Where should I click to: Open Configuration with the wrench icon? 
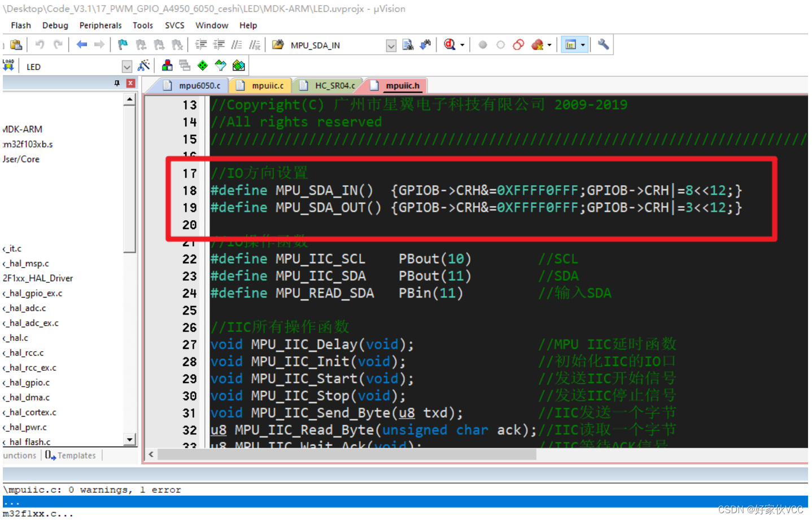pyautogui.click(x=603, y=44)
